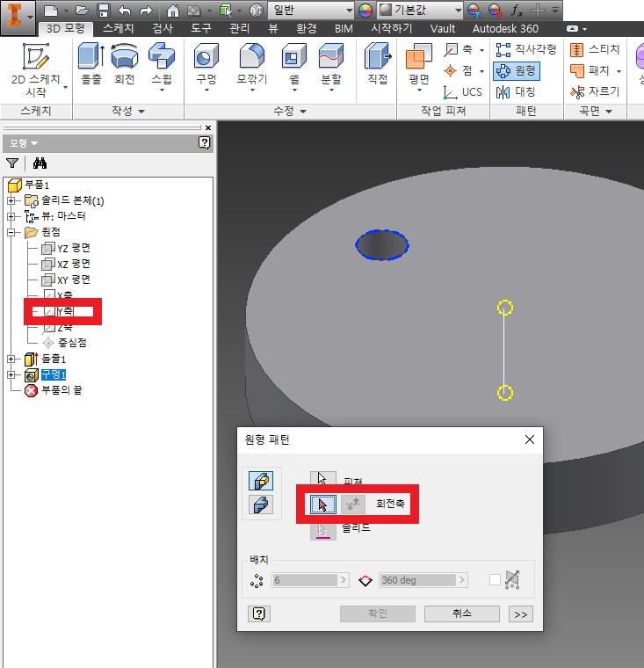Select the 분할 split tool
The height and width of the screenshot is (668, 644).
pos(331,66)
